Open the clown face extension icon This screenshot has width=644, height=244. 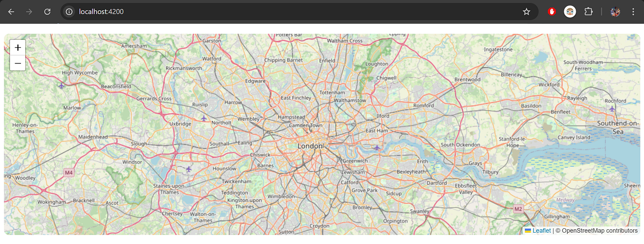(570, 11)
